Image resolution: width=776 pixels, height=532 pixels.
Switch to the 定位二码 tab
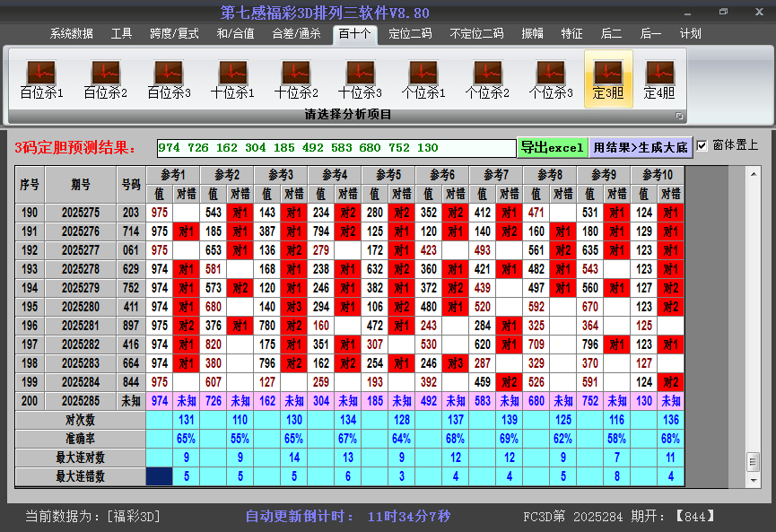point(410,34)
